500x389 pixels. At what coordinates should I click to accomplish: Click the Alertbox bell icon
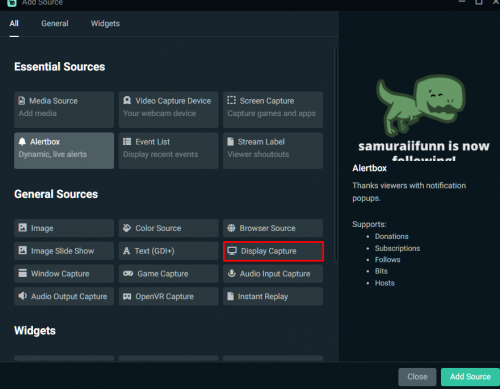[x=22, y=142]
